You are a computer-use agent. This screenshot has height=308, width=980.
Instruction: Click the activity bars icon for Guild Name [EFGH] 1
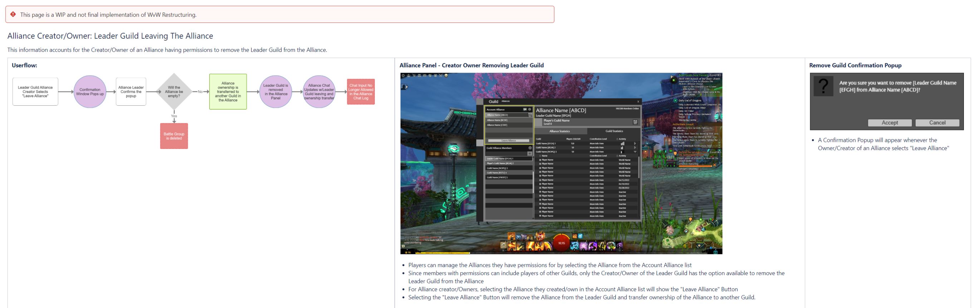tap(622, 144)
